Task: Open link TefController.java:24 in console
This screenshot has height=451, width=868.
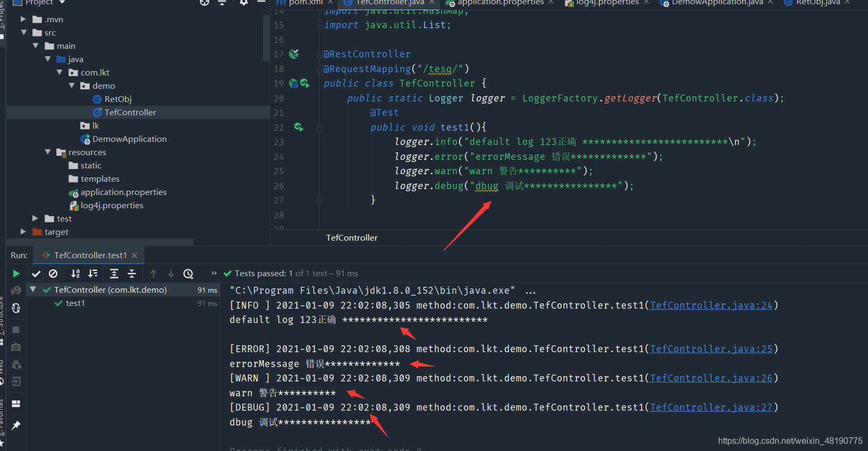Action: click(x=711, y=305)
